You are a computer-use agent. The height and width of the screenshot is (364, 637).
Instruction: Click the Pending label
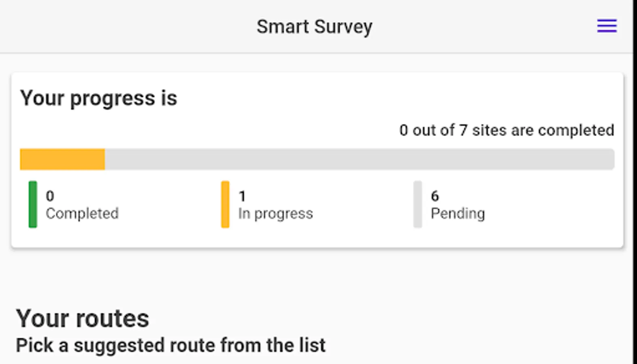tap(458, 213)
